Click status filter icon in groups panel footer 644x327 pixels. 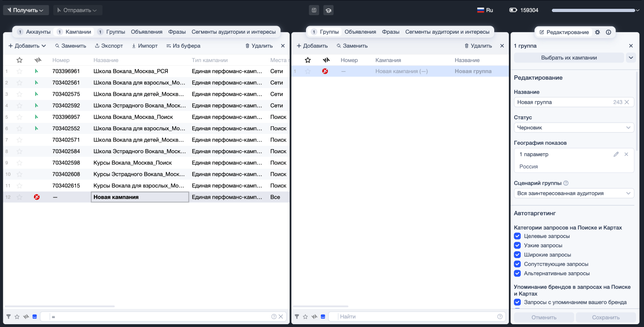pyautogui.click(x=314, y=317)
